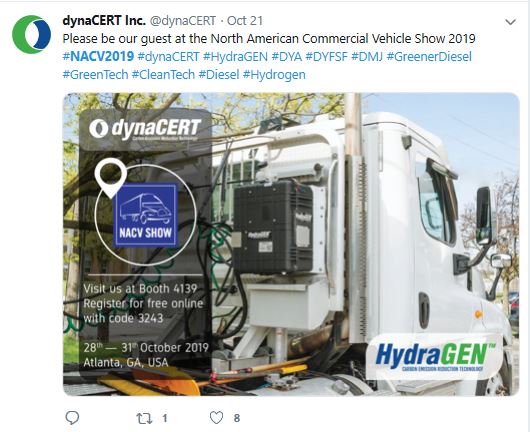Click the #DYA hashtag
This screenshot has height=432, width=530.
(287, 56)
